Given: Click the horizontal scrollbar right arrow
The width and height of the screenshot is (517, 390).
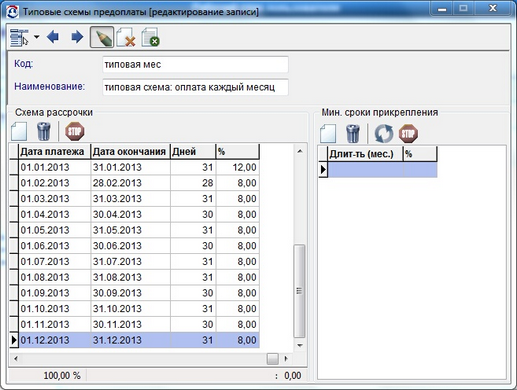Looking at the screenshot, I should coord(286,359).
